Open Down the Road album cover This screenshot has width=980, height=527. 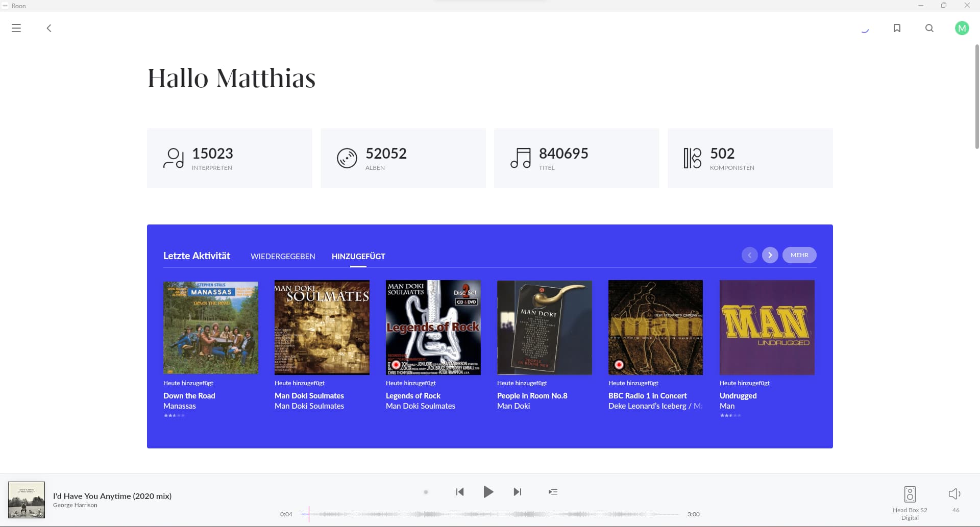point(211,328)
